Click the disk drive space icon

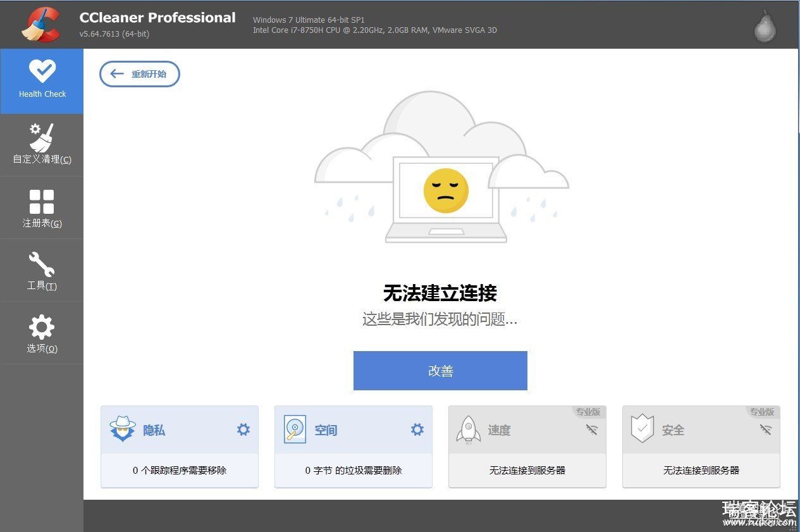(295, 430)
